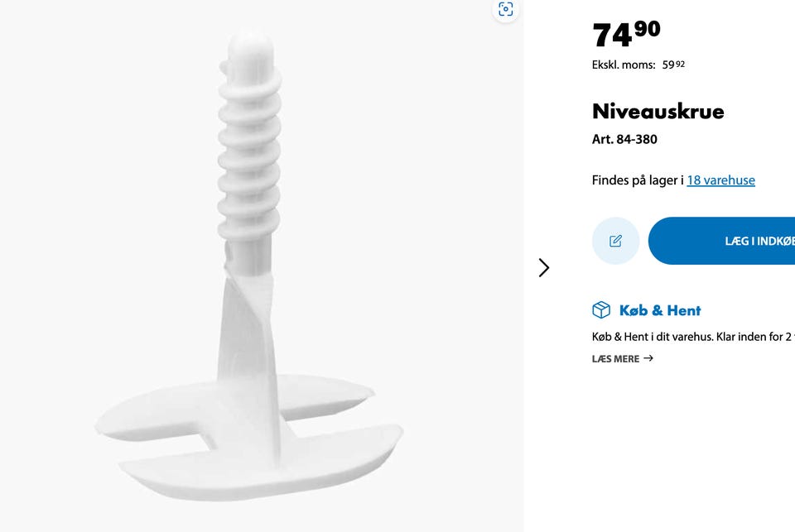Show next product image with chevron arrow
The image size is (795, 532).
[543, 267]
